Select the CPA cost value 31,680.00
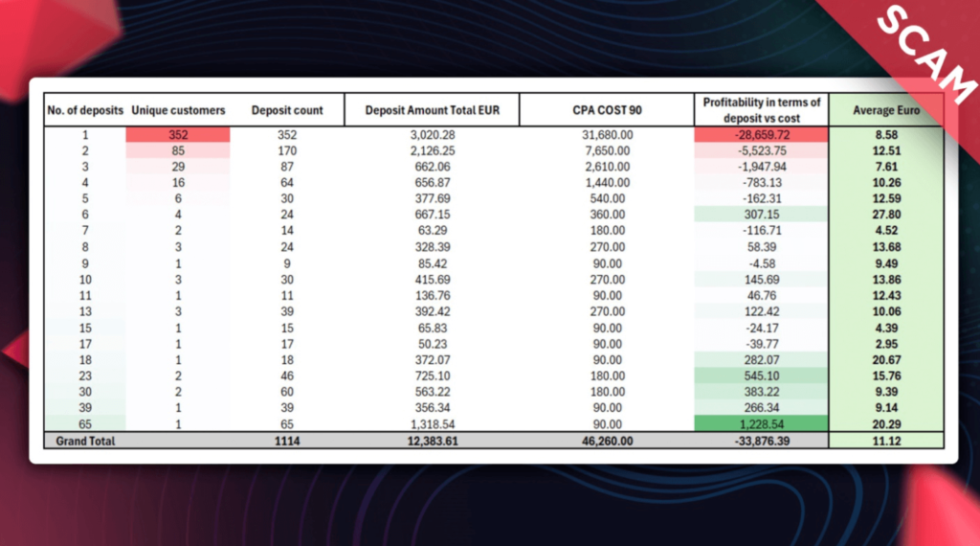The image size is (980, 546). coord(607,134)
